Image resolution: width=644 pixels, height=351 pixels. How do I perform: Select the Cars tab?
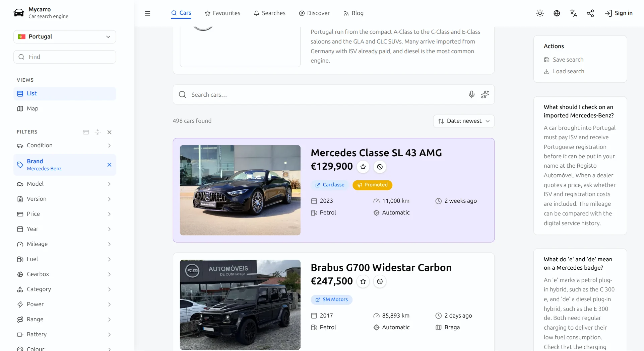181,13
